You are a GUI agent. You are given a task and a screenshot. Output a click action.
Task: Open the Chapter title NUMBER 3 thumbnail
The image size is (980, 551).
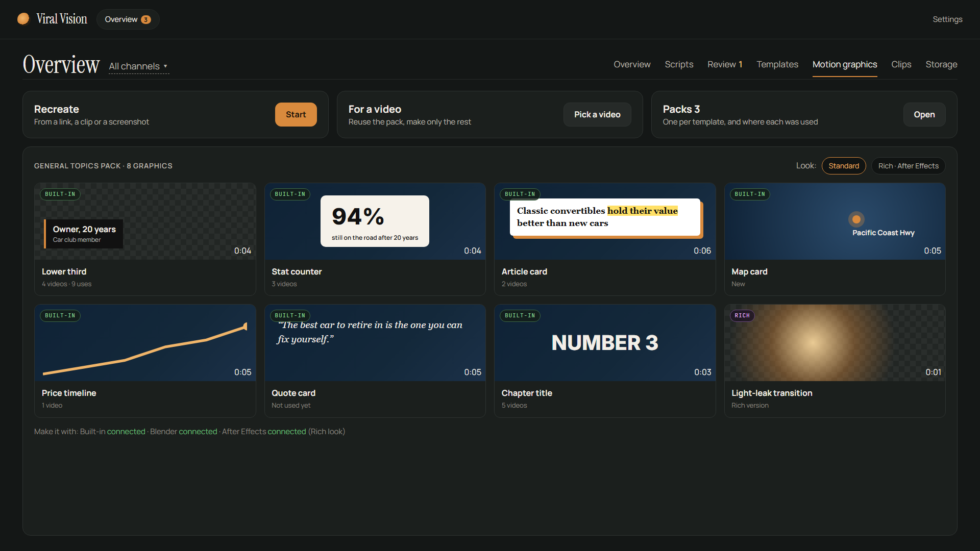[x=605, y=342]
